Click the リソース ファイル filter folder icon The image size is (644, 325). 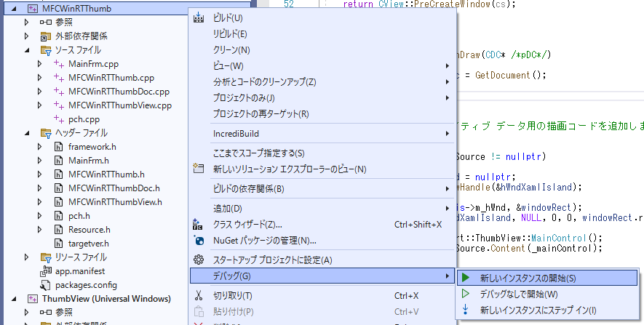click(x=46, y=257)
